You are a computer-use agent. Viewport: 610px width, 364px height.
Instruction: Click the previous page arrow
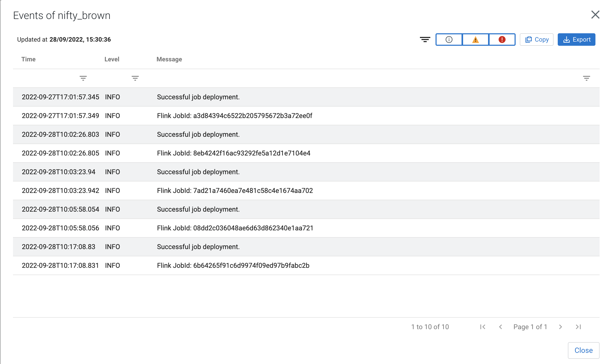coord(501,327)
